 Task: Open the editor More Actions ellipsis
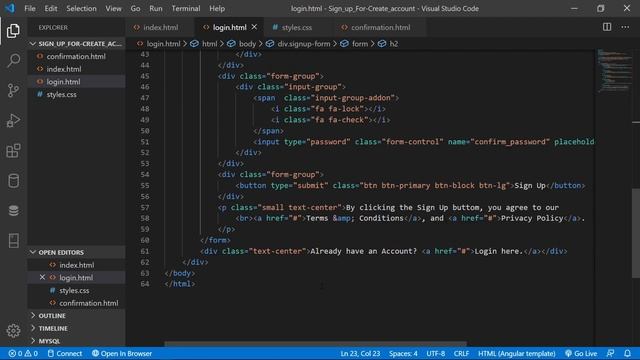625,27
